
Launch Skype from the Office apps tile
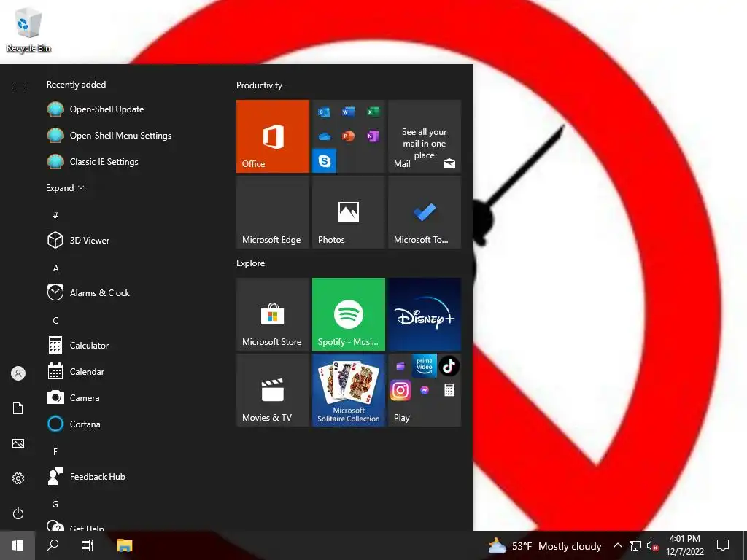click(x=325, y=161)
